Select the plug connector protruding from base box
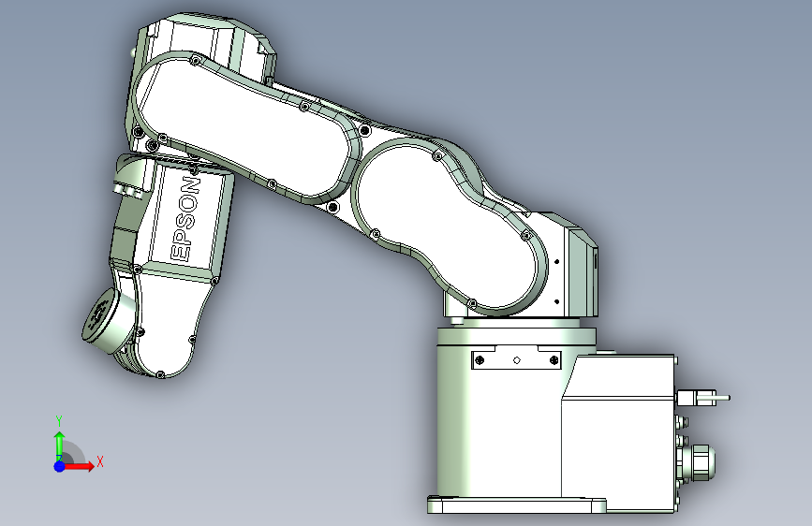Viewport: 812px width, 526px height. tap(702, 398)
